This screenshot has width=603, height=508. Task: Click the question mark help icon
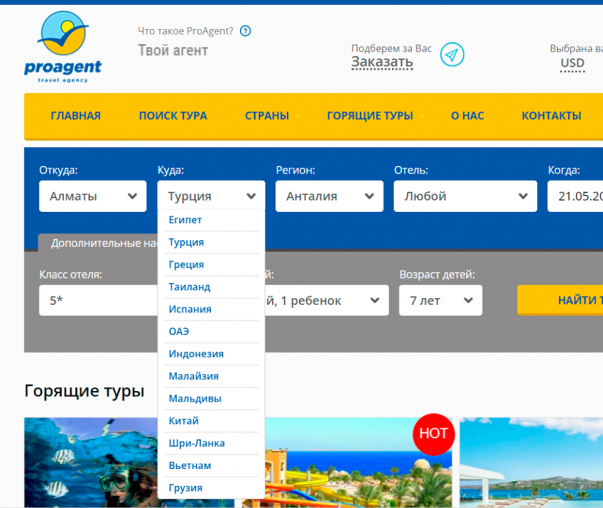click(x=245, y=31)
